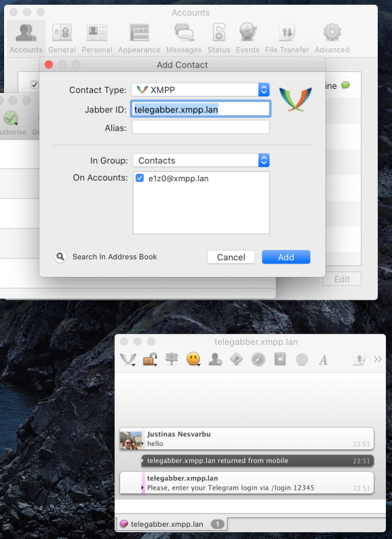Click Justinas Nesvarbu's avatar thumbnail
The image size is (392, 539).
(x=131, y=441)
